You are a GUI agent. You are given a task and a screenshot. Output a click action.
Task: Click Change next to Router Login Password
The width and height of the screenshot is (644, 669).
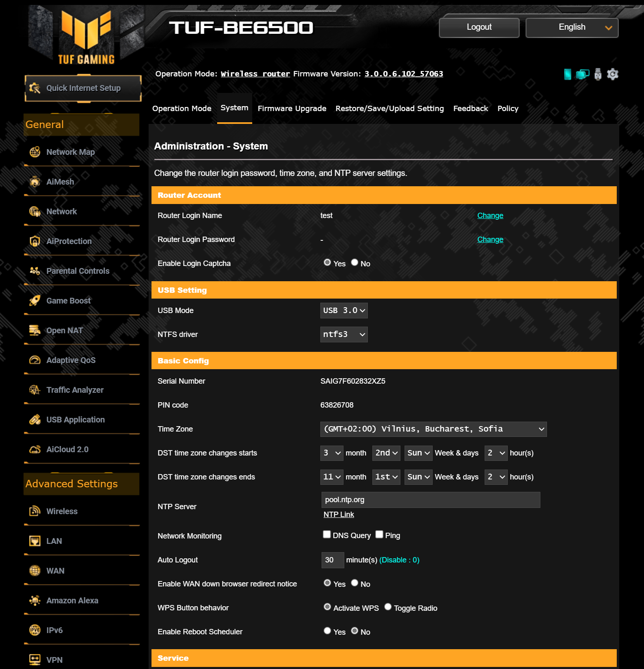(490, 240)
